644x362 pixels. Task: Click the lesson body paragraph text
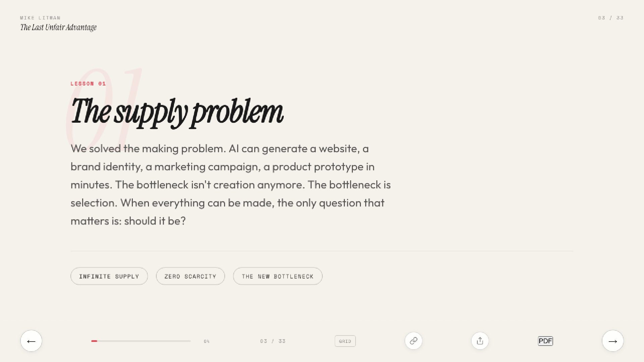coord(230,185)
